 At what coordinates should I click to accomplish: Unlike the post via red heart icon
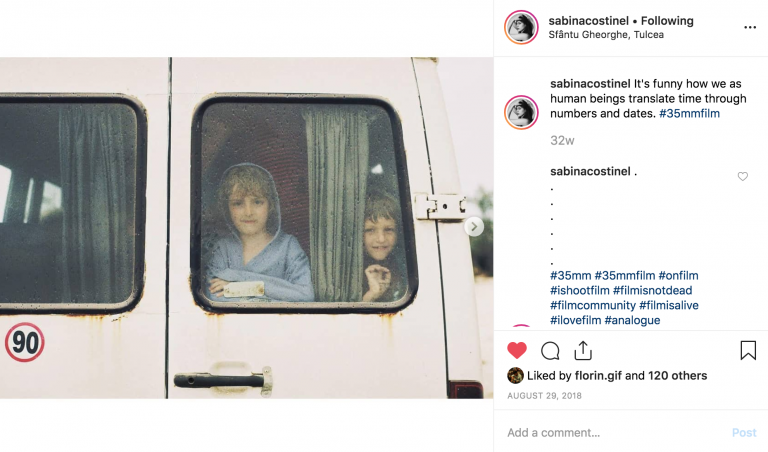pos(516,351)
